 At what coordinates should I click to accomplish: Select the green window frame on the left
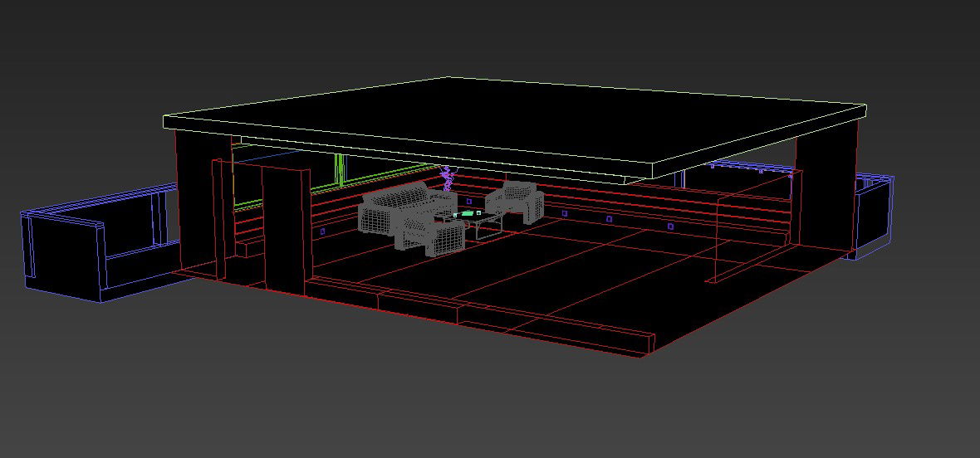pos(339,169)
